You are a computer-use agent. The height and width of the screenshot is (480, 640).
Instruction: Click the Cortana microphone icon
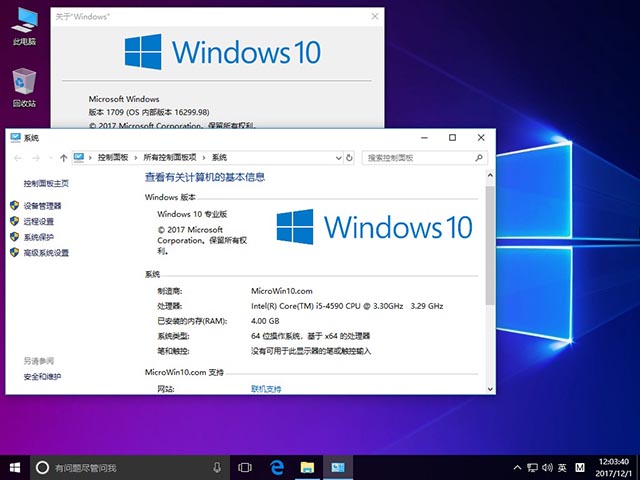point(217,467)
